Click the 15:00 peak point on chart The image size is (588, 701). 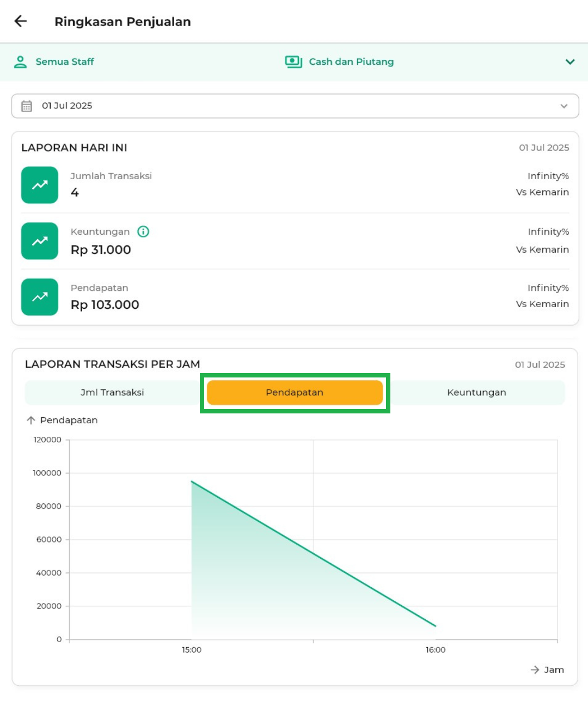(x=192, y=481)
